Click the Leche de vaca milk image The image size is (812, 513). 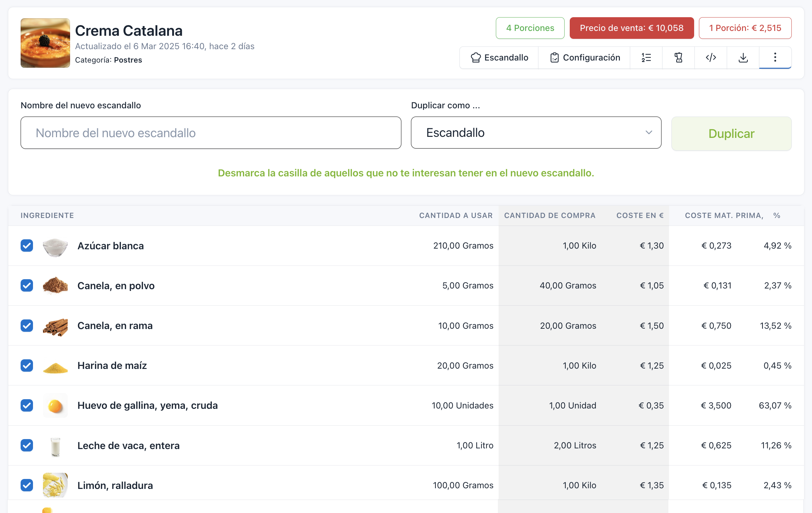55,446
